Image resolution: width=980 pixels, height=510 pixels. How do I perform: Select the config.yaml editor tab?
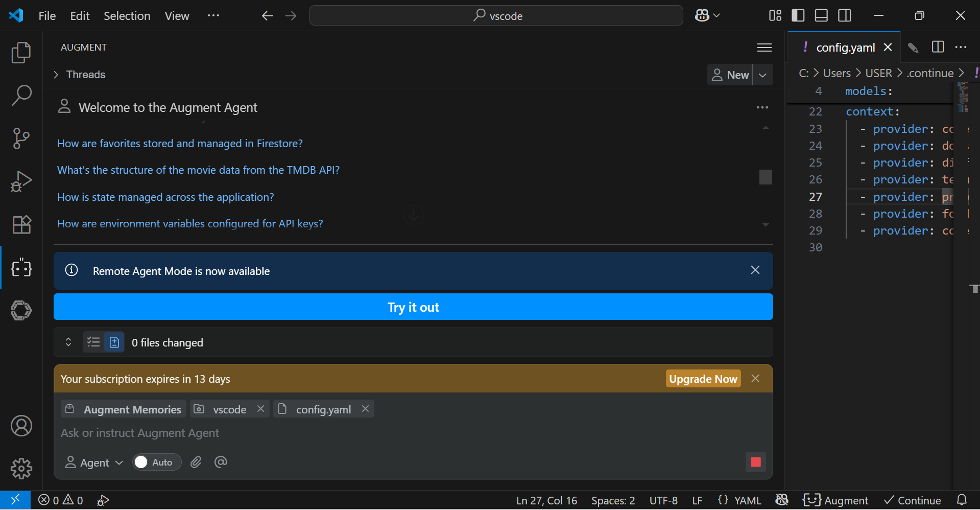[845, 48]
